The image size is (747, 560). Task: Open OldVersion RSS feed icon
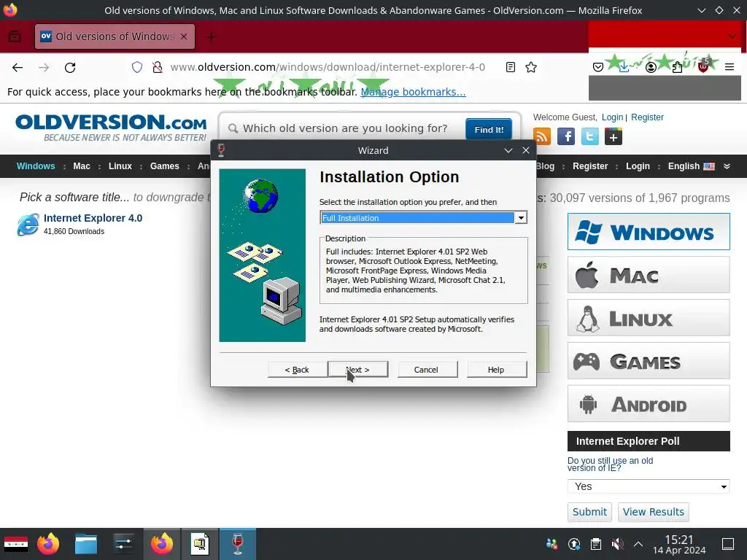point(542,136)
